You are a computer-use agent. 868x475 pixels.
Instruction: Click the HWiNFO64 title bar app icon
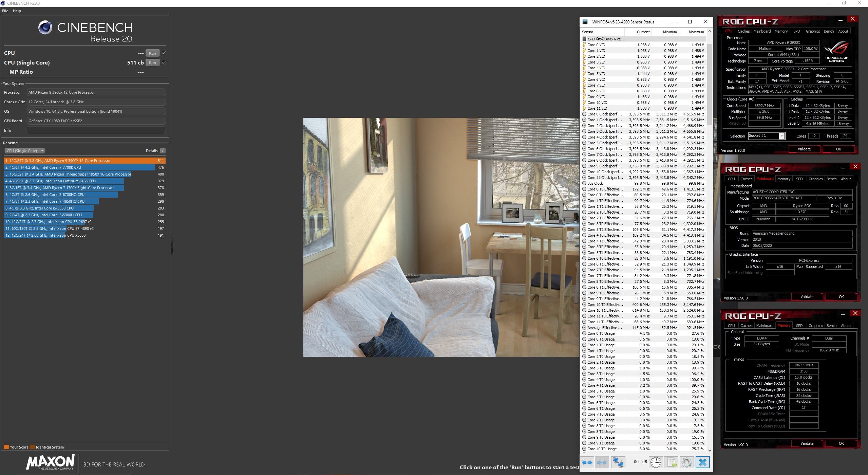click(585, 22)
